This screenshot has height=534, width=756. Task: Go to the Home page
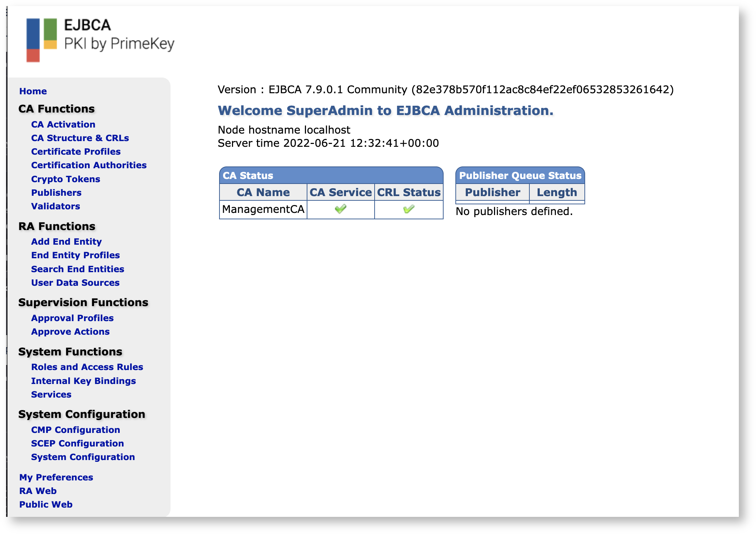coord(33,91)
